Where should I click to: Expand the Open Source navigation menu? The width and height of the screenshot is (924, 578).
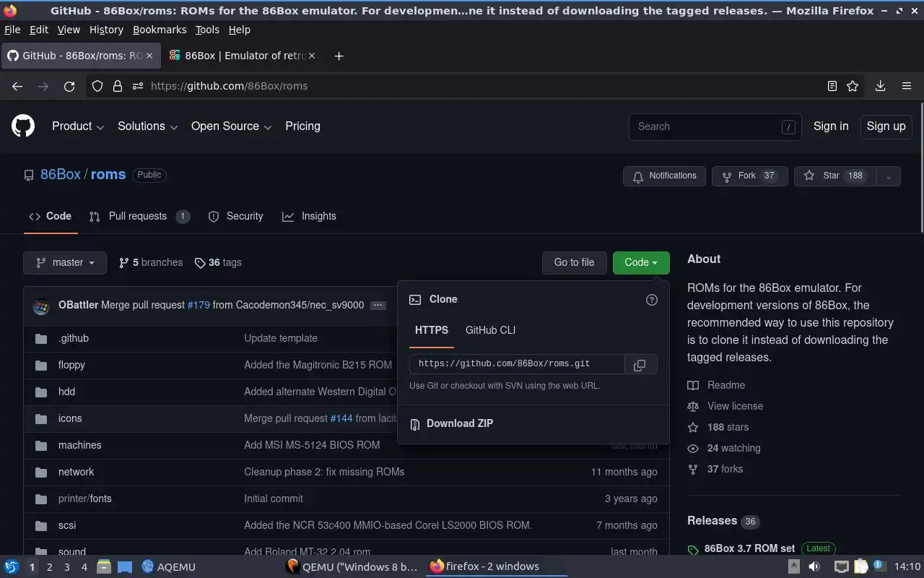point(231,126)
